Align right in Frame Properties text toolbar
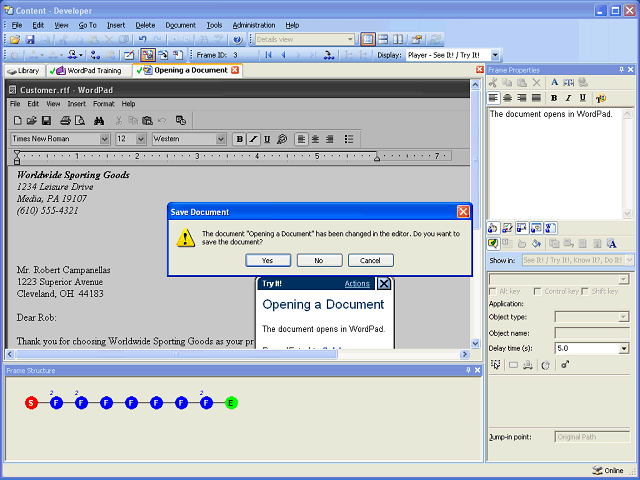 coord(522,98)
